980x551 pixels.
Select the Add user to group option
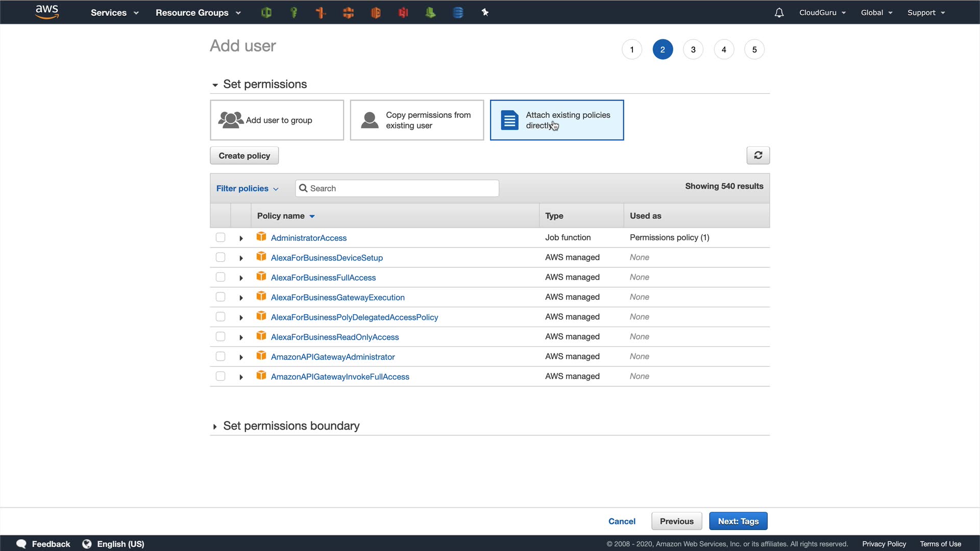(x=277, y=120)
